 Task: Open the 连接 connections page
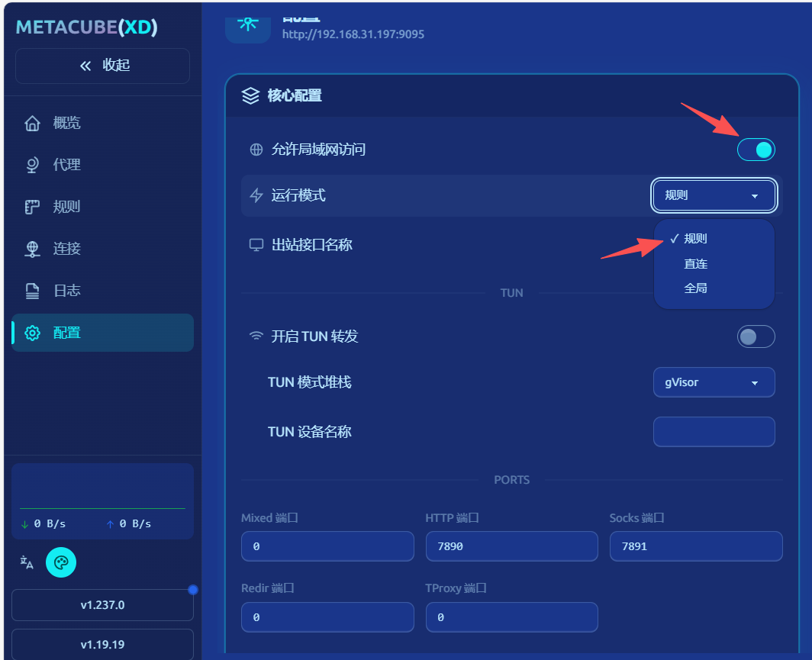pos(102,249)
